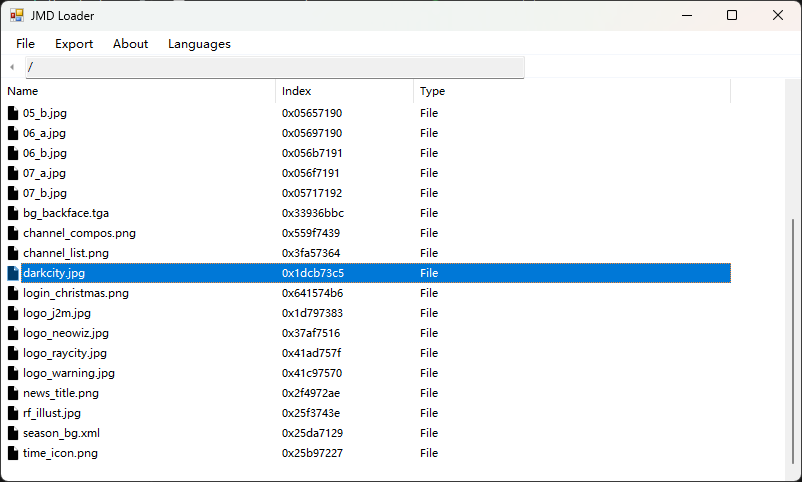802x482 pixels.
Task: Click the path input field showing slash
Action: [275, 67]
